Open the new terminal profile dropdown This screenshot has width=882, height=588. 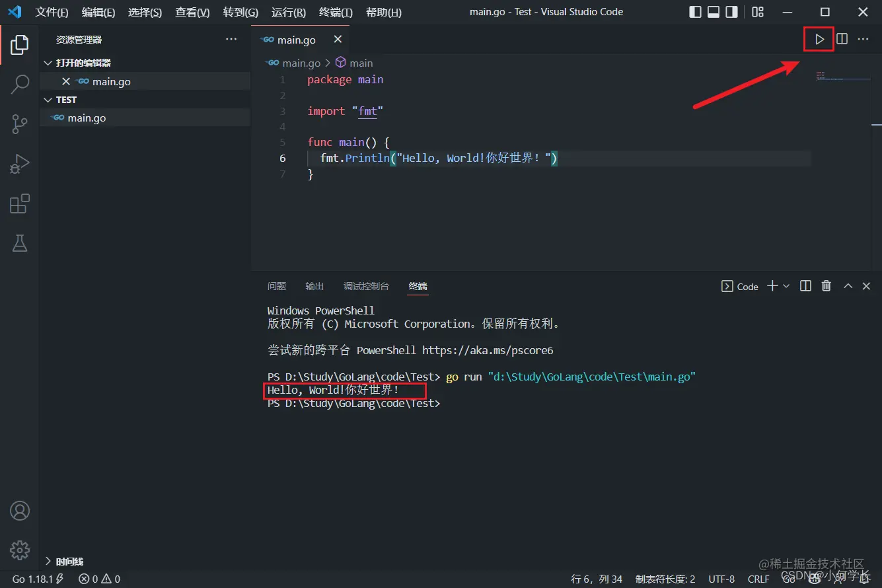coord(786,286)
